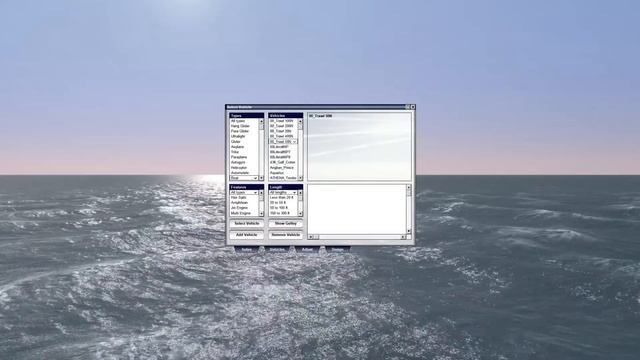The width and height of the screenshot is (640, 360).
Task: Select 'Multi Engine' feature
Action: click(x=241, y=213)
